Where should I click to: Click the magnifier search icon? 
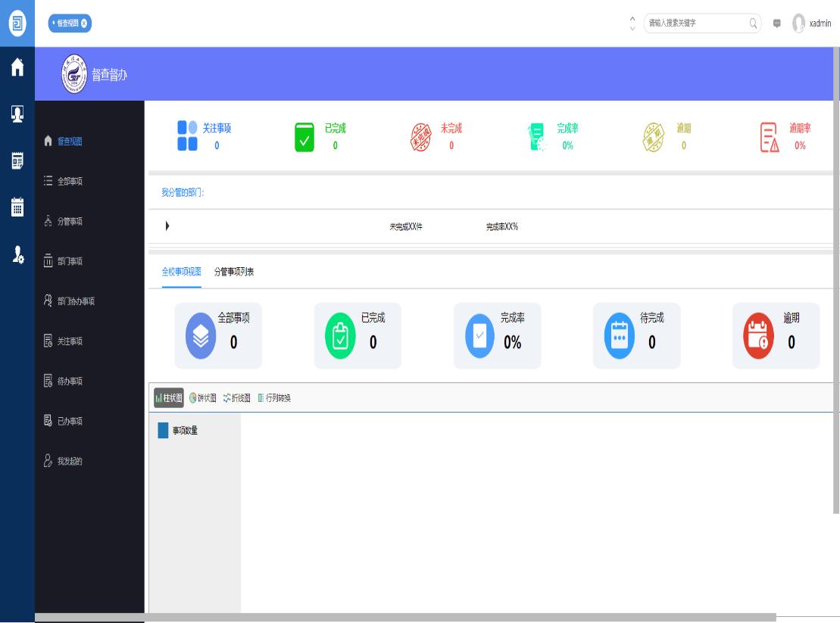point(753,23)
